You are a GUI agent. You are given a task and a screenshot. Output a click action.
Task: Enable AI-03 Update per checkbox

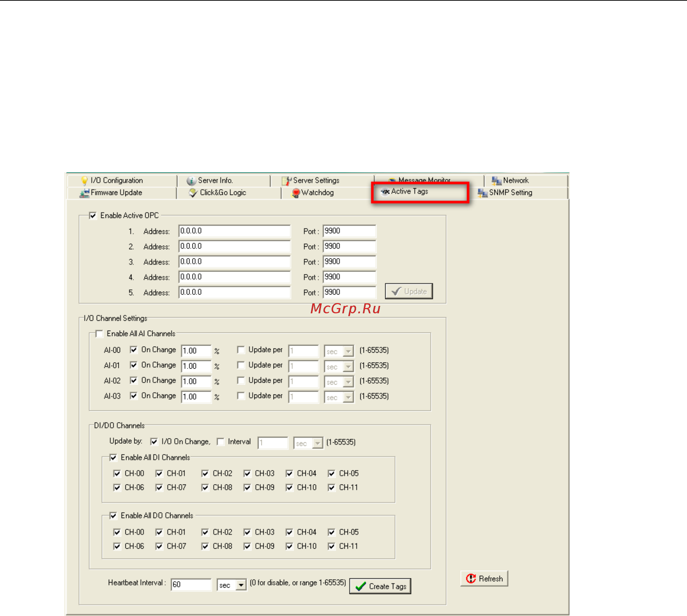[x=241, y=396]
